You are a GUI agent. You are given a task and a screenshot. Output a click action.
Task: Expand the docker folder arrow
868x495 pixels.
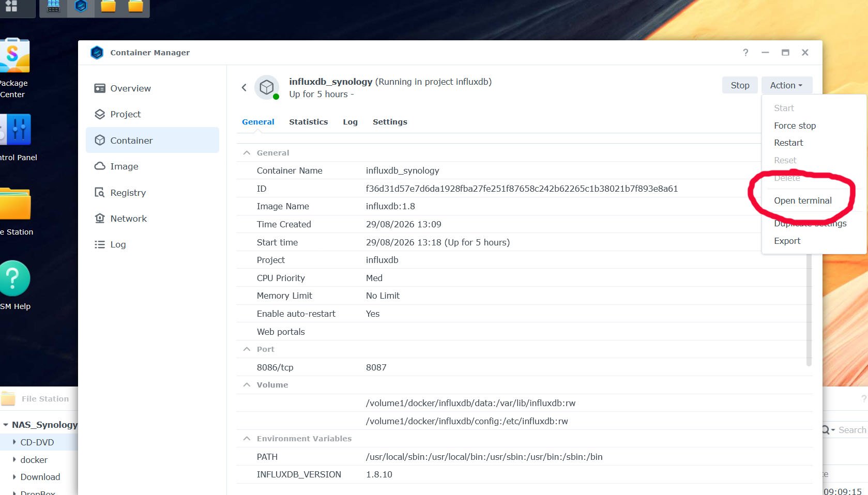coord(14,460)
